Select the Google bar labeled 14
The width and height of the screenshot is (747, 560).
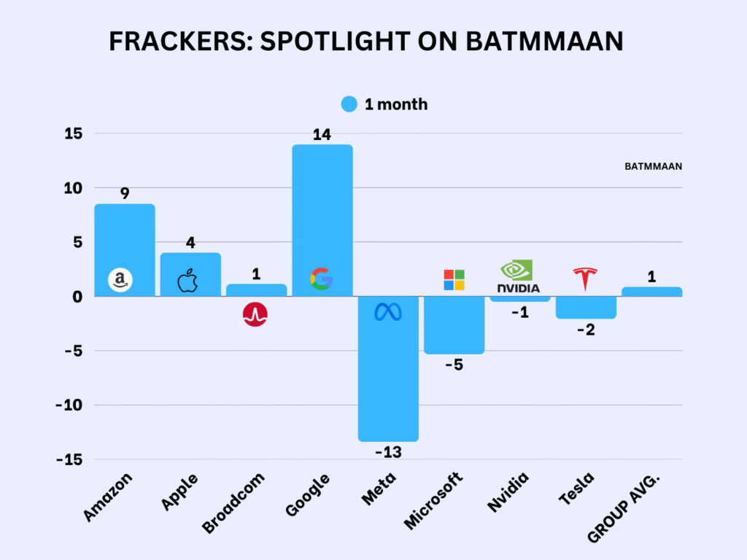coord(322,219)
